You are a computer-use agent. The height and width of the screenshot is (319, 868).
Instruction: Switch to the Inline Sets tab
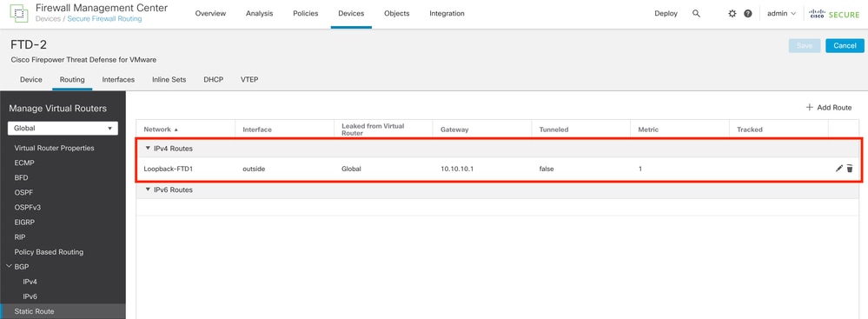pos(169,79)
